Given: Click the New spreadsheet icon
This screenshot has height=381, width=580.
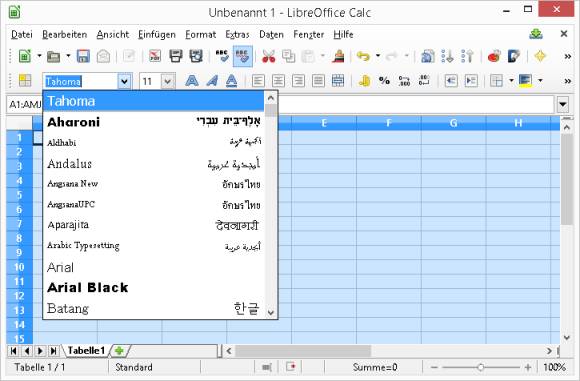Looking at the screenshot, I should tap(25, 56).
